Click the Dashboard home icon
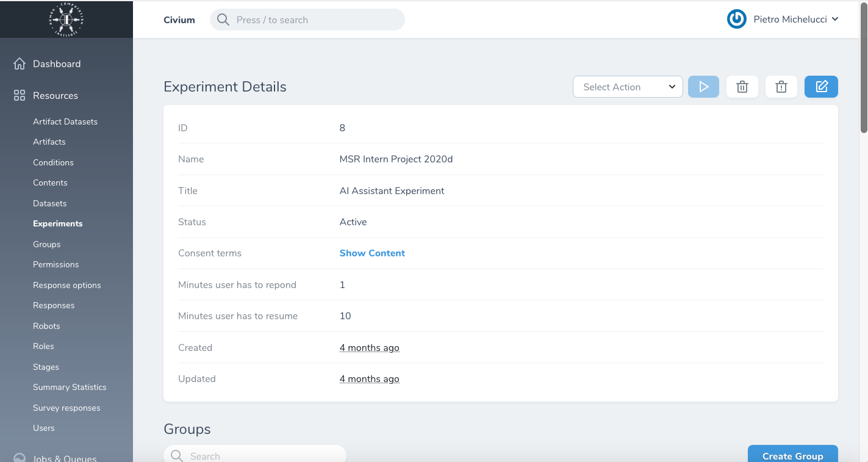This screenshot has height=462, width=868. (x=20, y=63)
